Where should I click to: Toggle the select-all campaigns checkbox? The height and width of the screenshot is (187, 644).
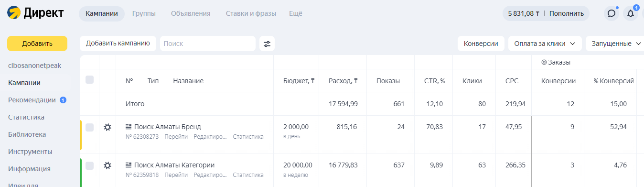[x=89, y=80]
